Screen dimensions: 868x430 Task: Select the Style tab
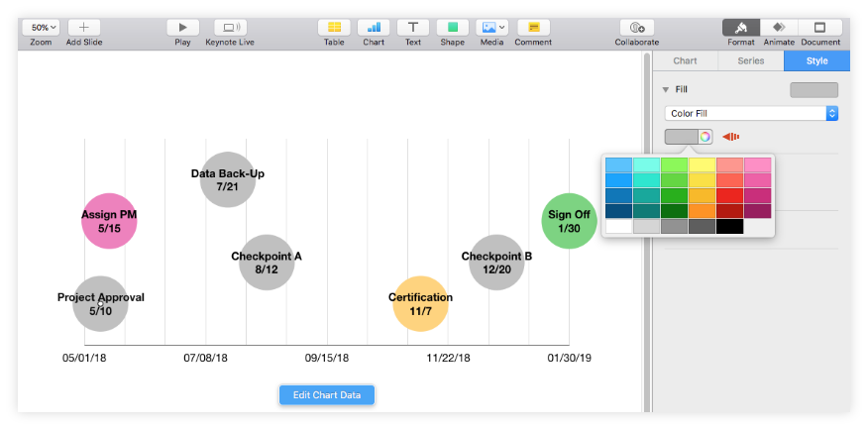[x=817, y=60]
